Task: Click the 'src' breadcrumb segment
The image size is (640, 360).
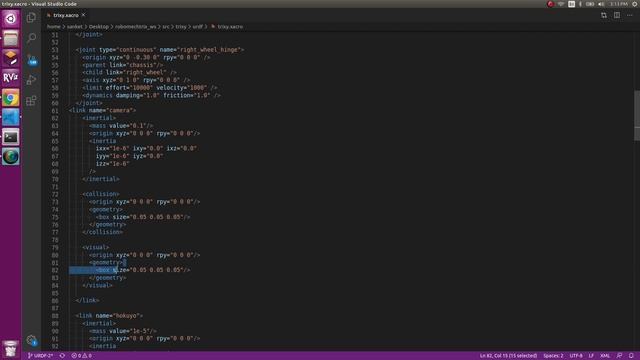Action: (x=166, y=27)
